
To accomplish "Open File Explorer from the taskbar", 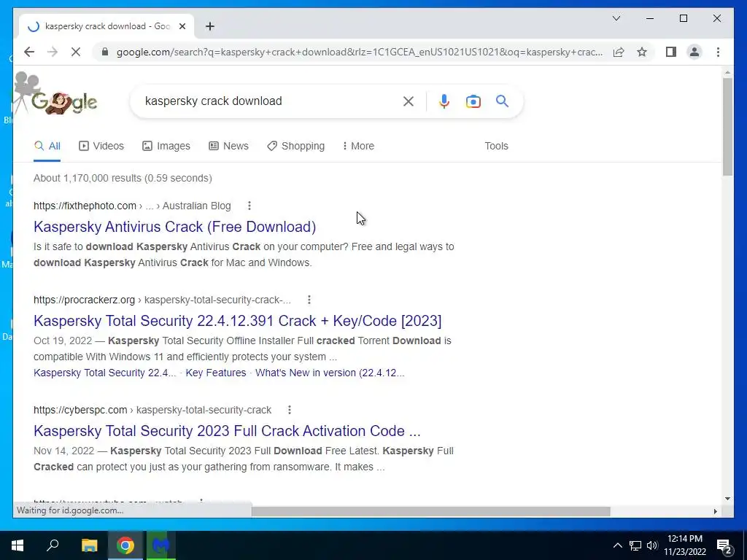I will click(89, 545).
